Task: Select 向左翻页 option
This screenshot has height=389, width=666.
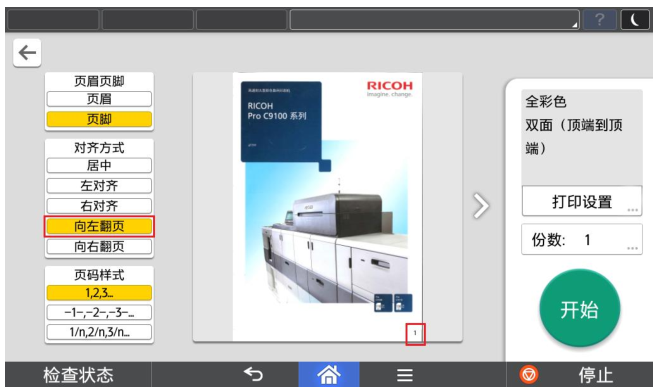Action: tap(99, 226)
